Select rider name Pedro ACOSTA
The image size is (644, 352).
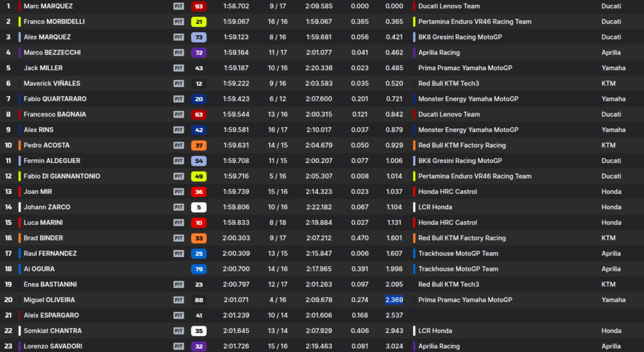(47, 145)
